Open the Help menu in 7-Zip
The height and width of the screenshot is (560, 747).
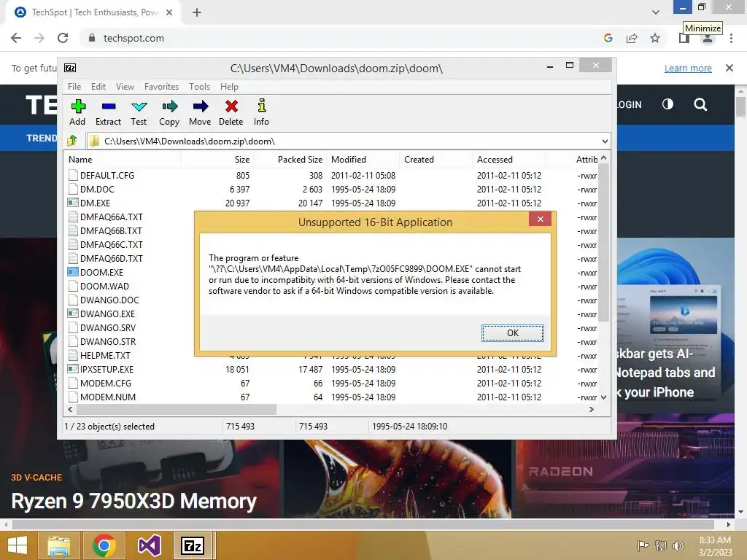point(229,87)
